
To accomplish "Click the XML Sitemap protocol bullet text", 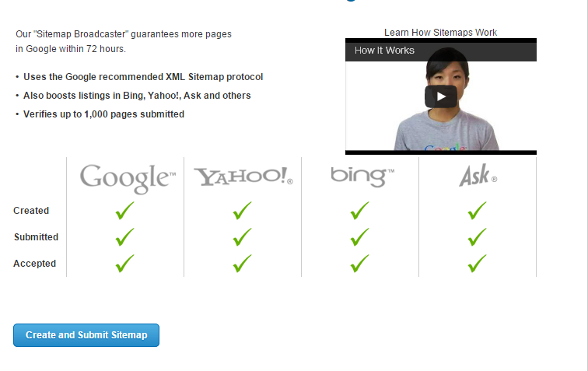I will coord(143,77).
